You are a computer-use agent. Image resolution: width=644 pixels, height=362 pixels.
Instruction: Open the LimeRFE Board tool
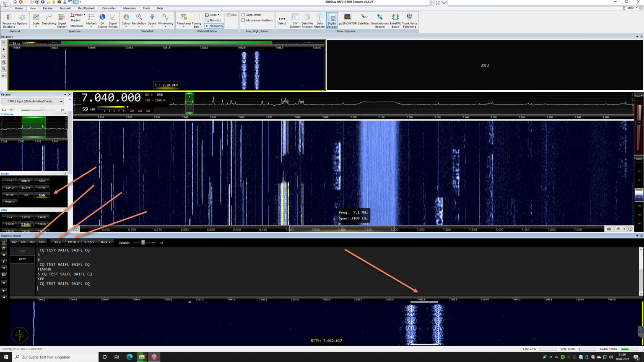click(395, 21)
